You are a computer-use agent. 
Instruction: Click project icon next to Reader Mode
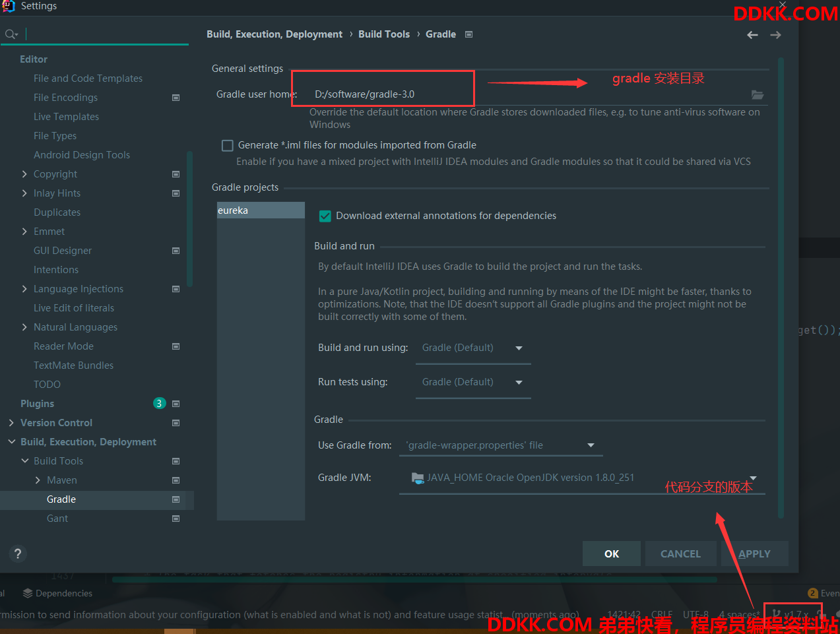[x=176, y=346]
